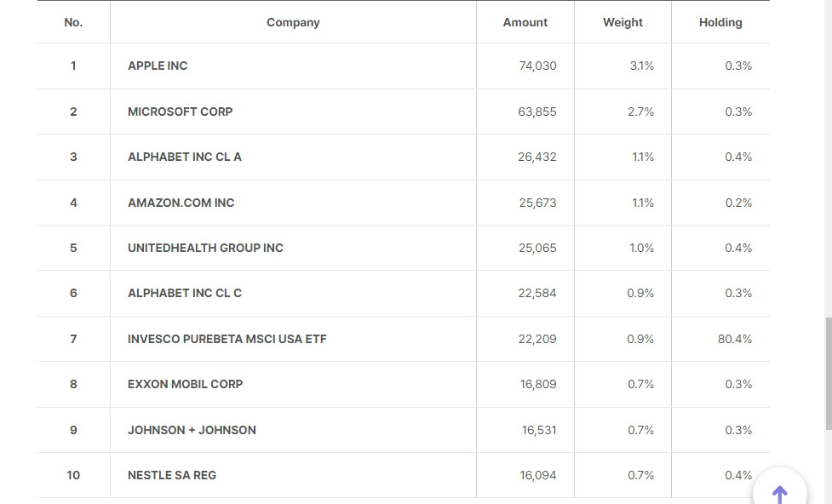Click the Holding column header

coord(720,23)
